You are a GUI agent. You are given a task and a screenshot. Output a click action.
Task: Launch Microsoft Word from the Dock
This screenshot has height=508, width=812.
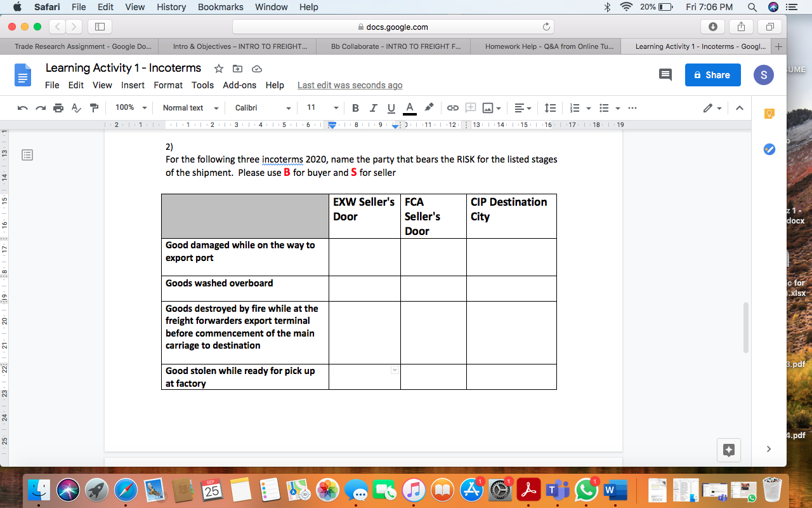(x=615, y=490)
